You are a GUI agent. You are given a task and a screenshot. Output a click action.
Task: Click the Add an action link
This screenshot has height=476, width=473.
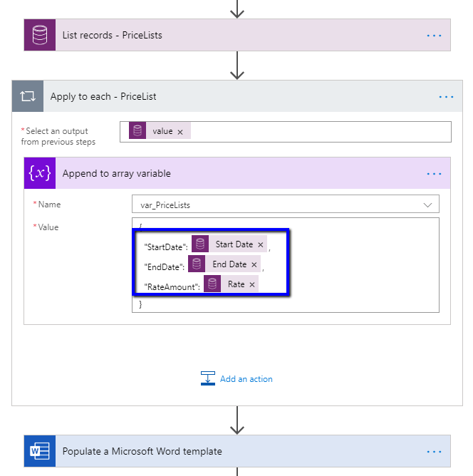click(x=246, y=379)
